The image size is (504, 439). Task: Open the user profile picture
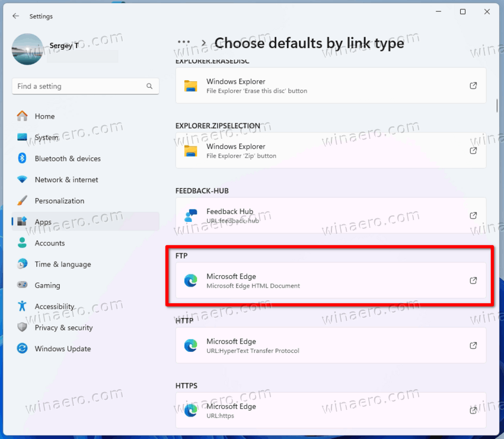[x=27, y=49]
